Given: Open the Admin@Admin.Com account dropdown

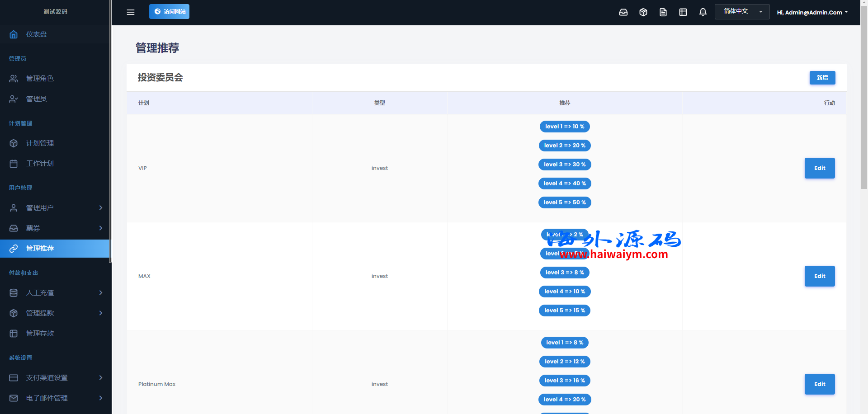Looking at the screenshot, I should [812, 13].
